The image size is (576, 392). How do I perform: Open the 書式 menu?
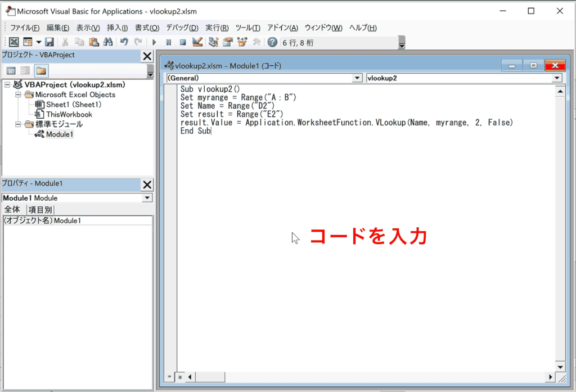pyautogui.click(x=147, y=28)
